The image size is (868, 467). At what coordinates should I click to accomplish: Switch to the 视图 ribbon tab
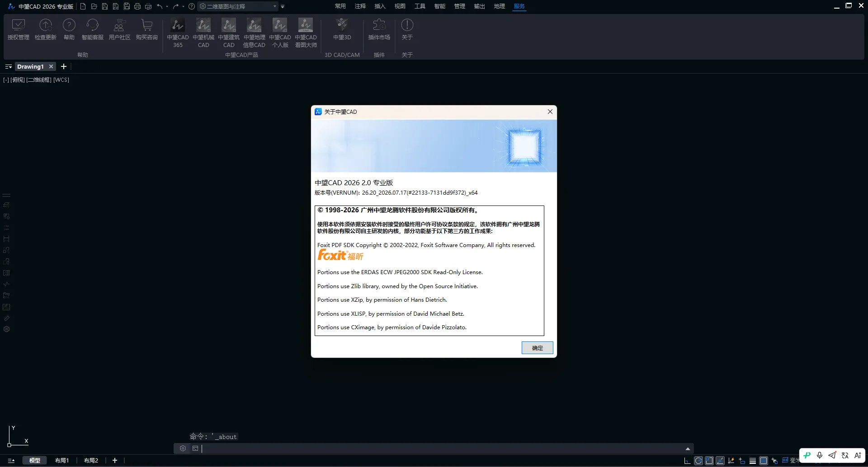coord(400,6)
